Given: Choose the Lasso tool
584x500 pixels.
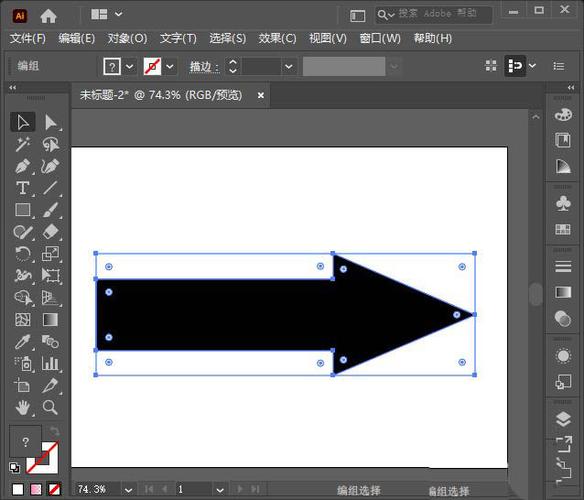Looking at the screenshot, I should (x=50, y=144).
